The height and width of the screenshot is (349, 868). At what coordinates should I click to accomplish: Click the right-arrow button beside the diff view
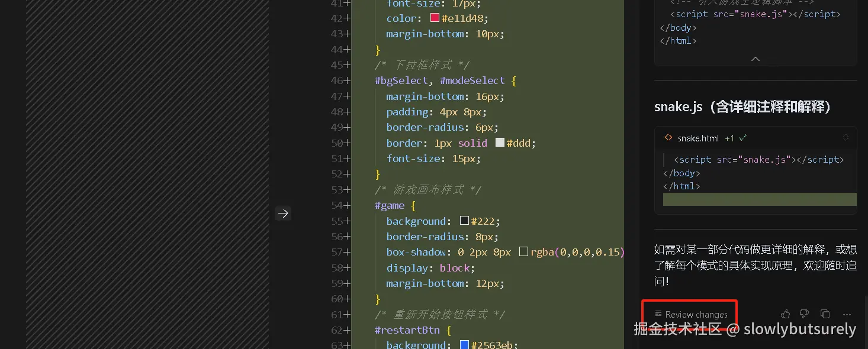pyautogui.click(x=283, y=214)
